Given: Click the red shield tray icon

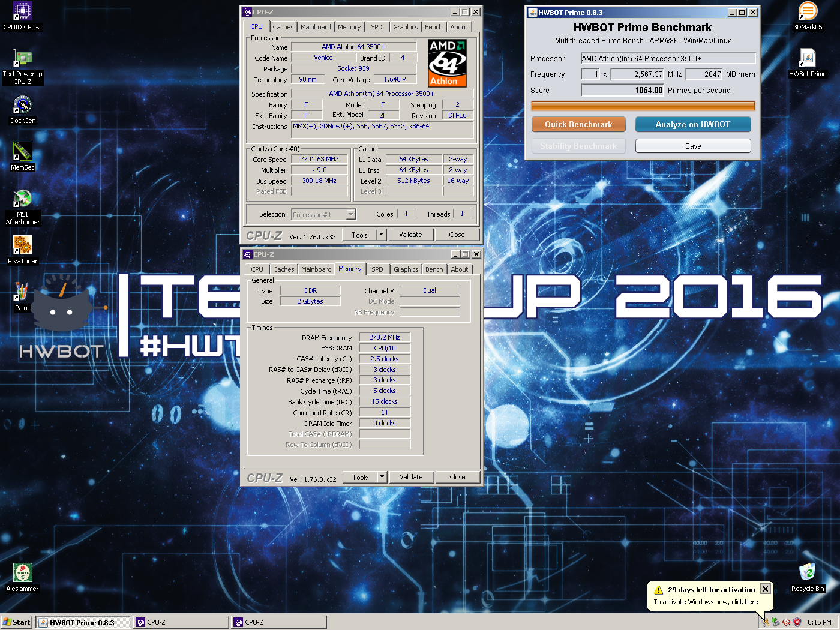Looking at the screenshot, I should (x=797, y=622).
